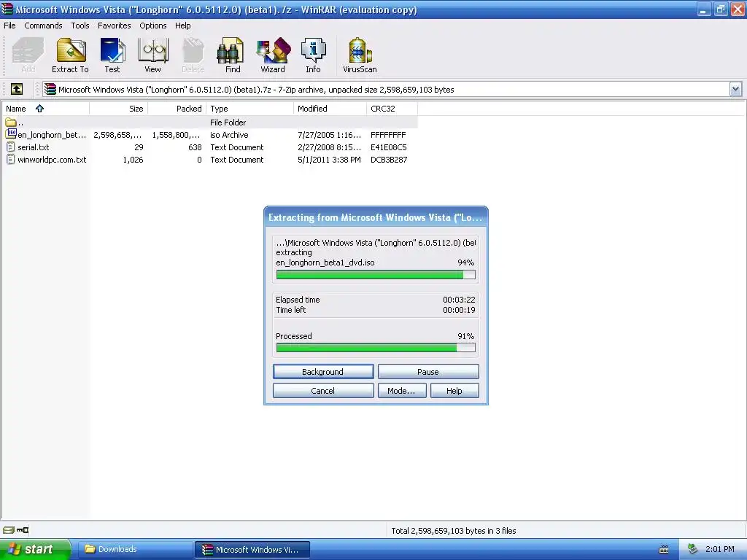
Task: Click the keyboard icon in system tray
Action: coord(664,550)
